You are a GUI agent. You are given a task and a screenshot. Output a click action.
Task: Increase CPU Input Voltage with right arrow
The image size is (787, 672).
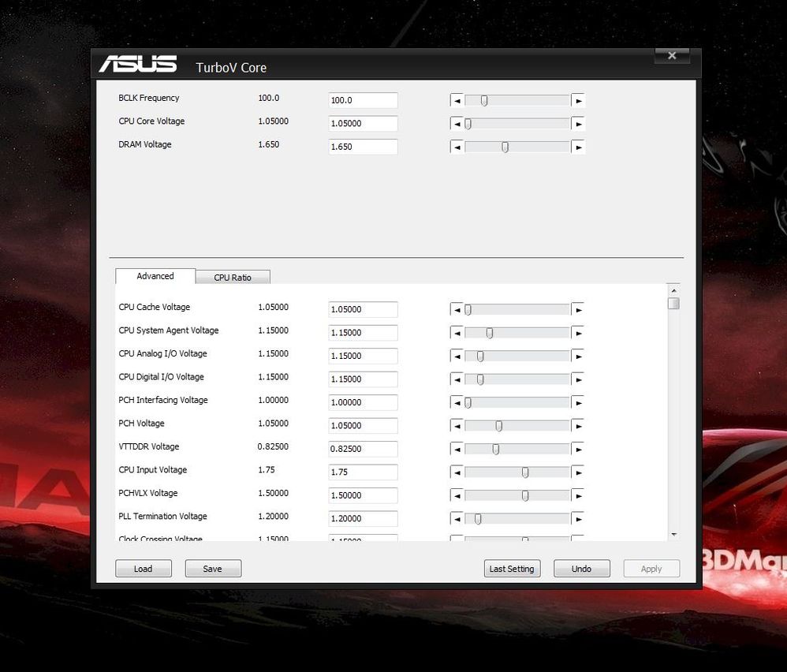pyautogui.click(x=578, y=472)
